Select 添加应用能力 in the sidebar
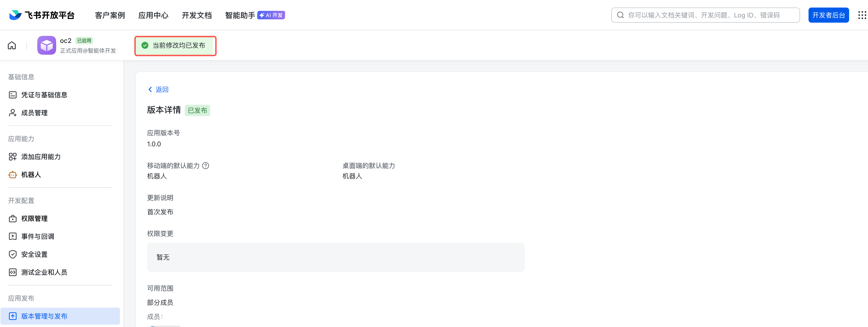868x327 pixels. pos(41,157)
